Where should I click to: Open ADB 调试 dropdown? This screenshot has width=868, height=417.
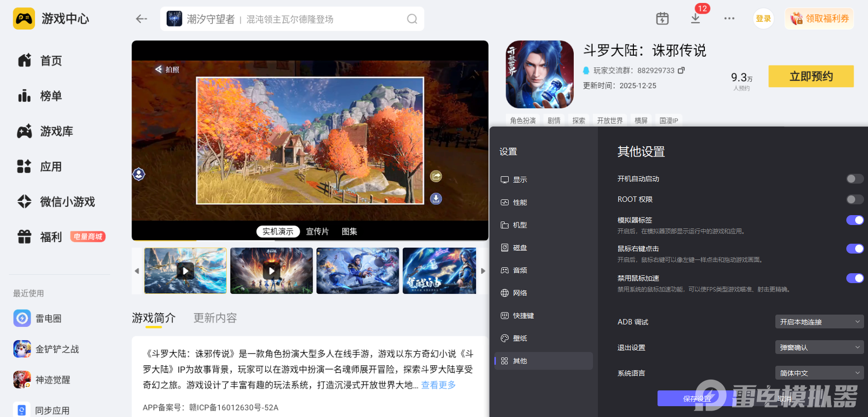[819, 322]
